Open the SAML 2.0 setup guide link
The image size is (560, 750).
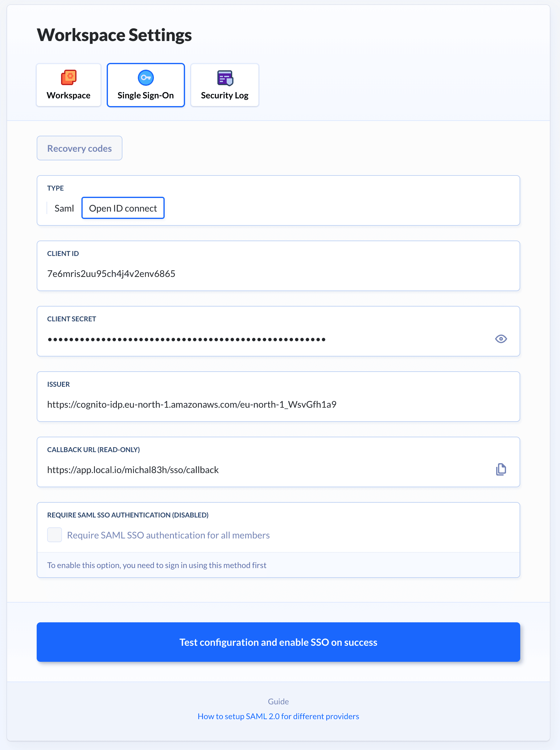(278, 716)
